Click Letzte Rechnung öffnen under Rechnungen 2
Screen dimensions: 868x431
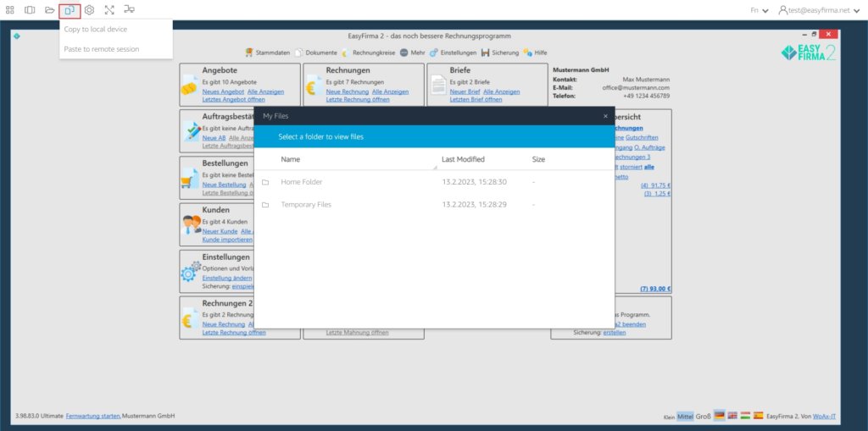(234, 333)
